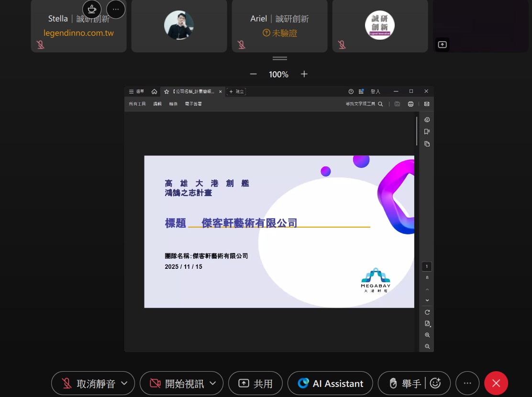Expand video options arrow beside 開始視訊

(213, 383)
